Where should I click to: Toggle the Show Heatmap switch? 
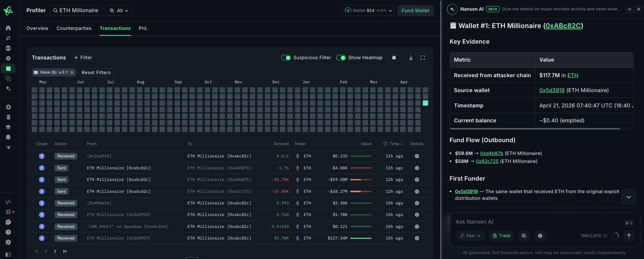(341, 57)
